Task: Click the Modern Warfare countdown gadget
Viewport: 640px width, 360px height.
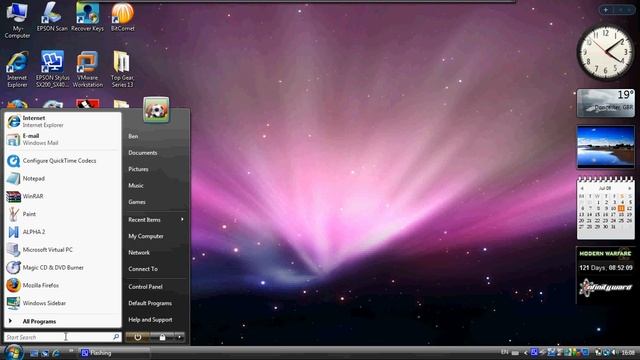Action: pos(606,275)
